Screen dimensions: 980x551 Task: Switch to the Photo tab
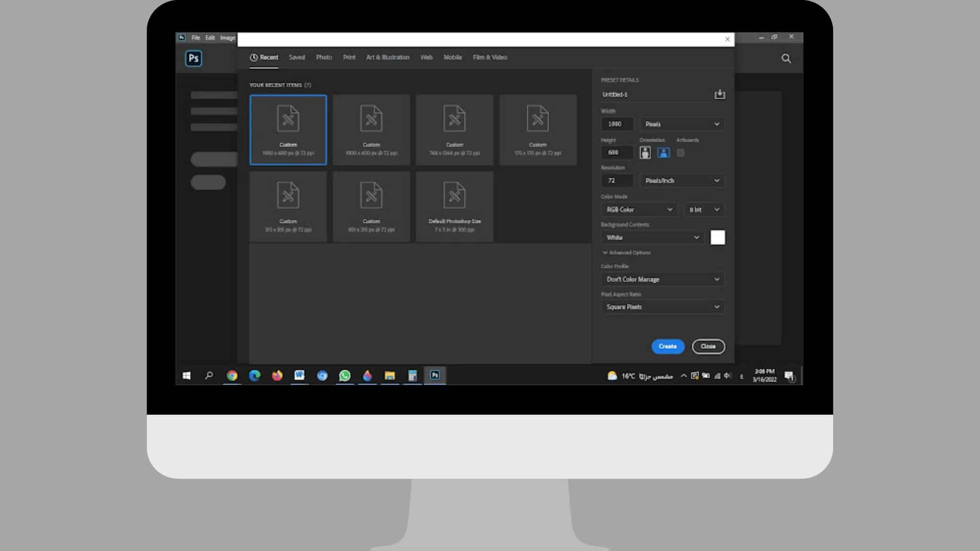(324, 57)
